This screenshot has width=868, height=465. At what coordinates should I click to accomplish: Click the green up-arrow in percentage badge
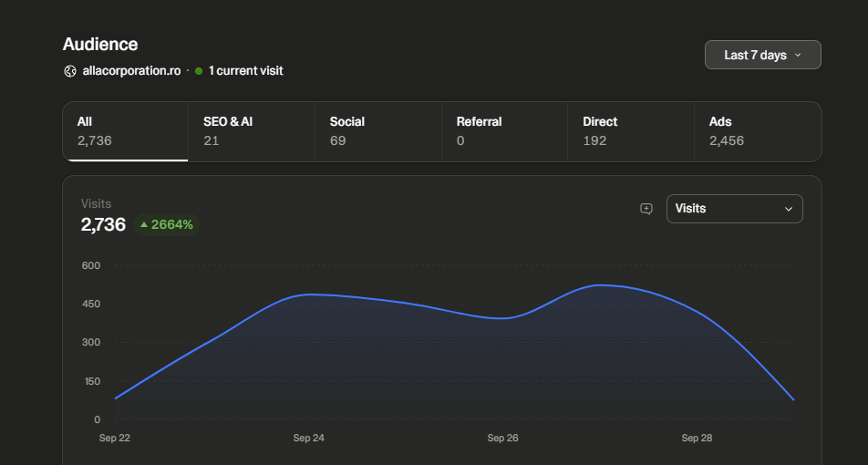[x=144, y=224]
